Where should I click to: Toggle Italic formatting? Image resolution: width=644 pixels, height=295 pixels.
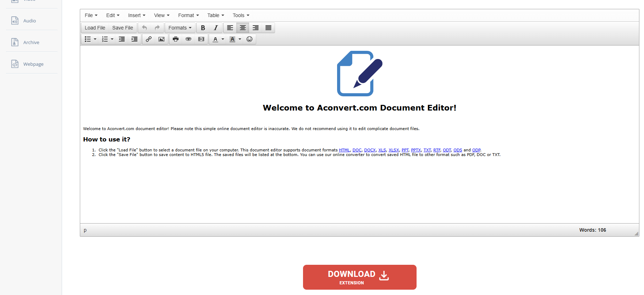click(x=216, y=28)
